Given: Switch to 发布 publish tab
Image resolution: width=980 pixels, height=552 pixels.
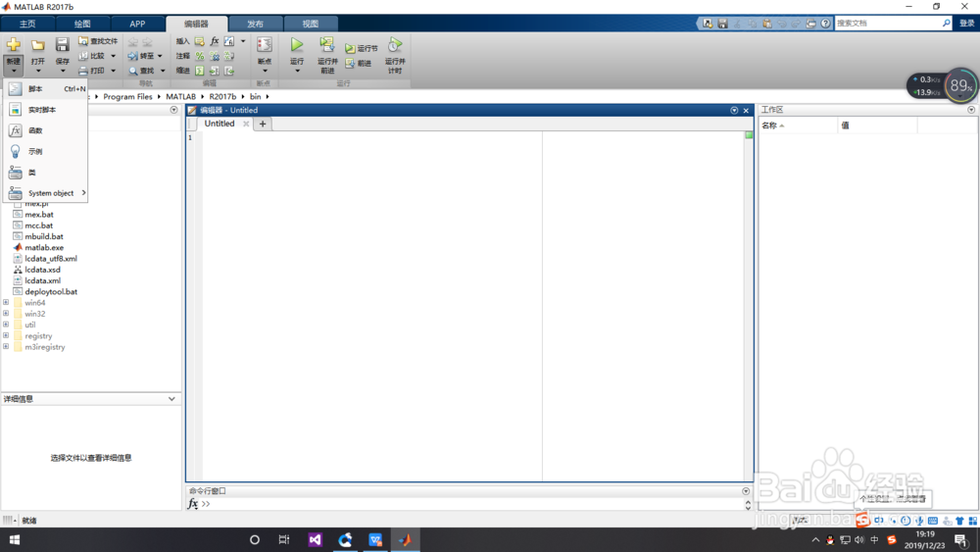Looking at the screenshot, I should pos(255,24).
